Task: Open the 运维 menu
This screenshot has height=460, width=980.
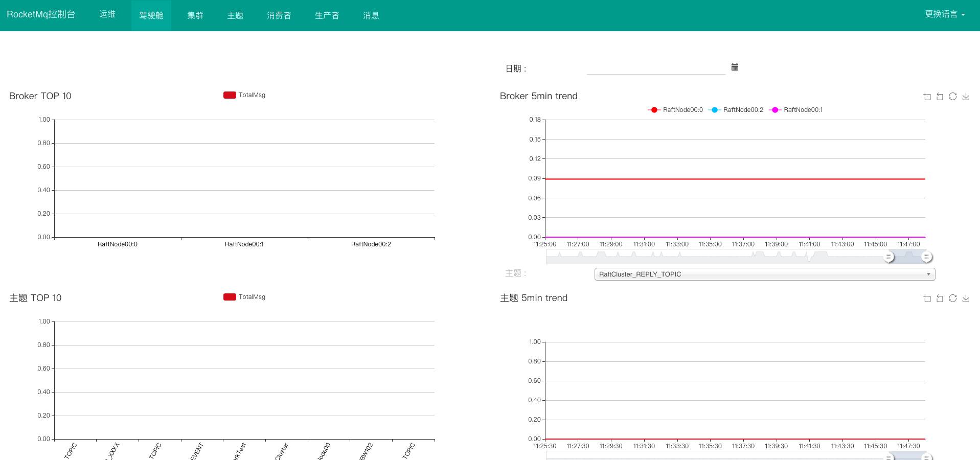Action: [x=107, y=14]
